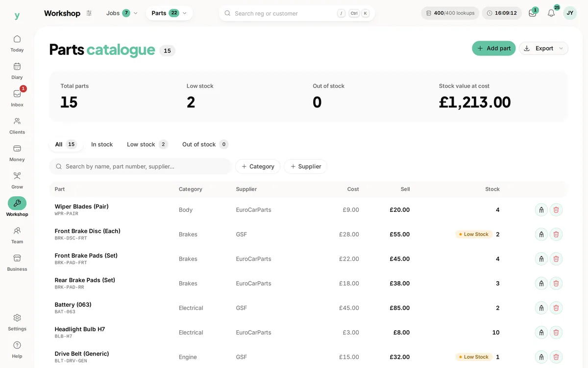Open the Team section

[17, 235]
